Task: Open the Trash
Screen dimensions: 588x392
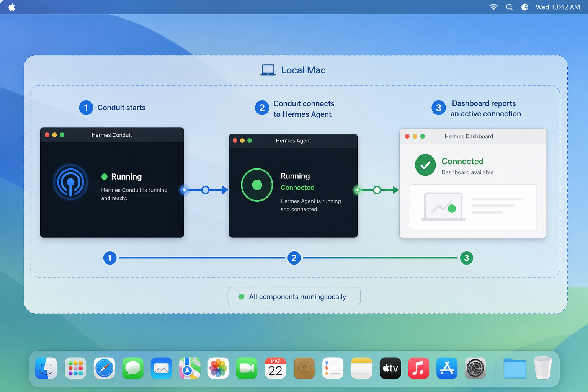Action: tap(543, 368)
